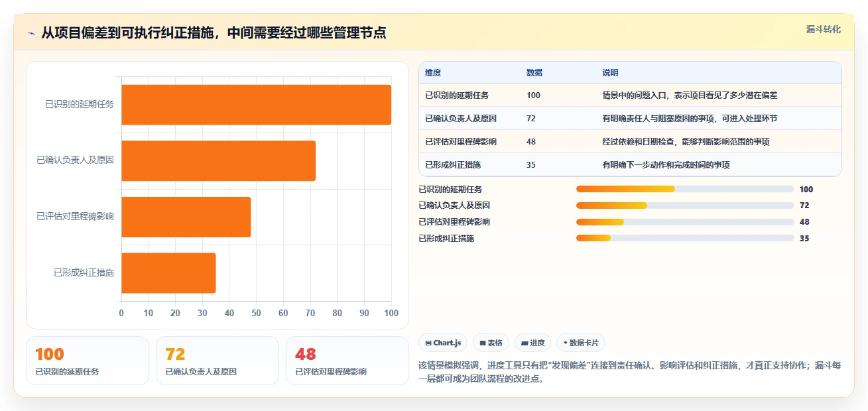Image resolution: width=868 pixels, height=411 pixels.
Task: Click description 情景中的问题入口，表示项目看见了多少潜在偏差
Action: pos(690,95)
